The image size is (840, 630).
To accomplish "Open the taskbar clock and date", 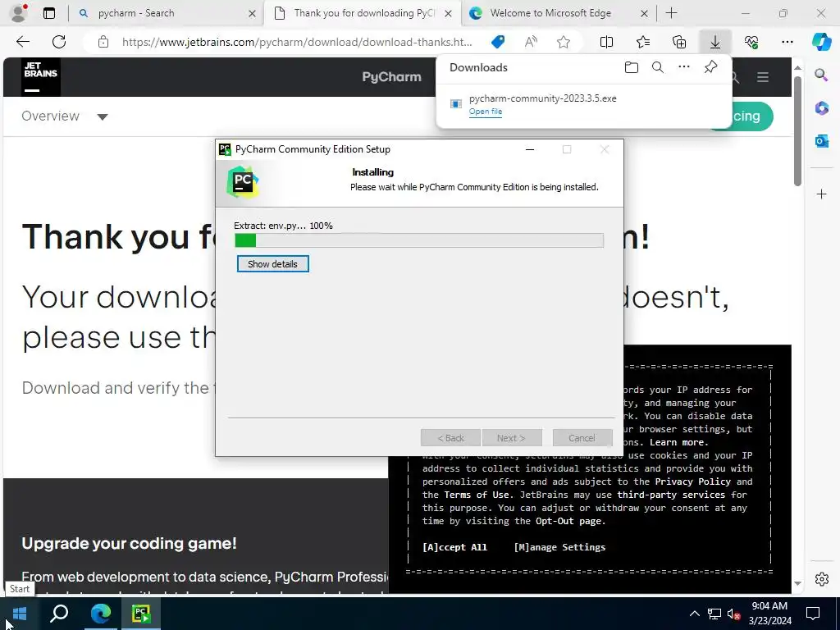I will click(769, 614).
